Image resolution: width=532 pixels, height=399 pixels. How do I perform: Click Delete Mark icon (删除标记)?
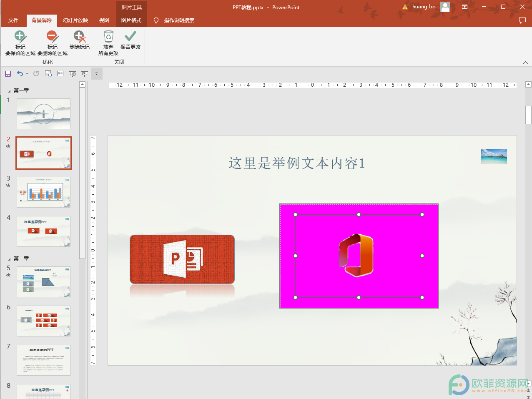(x=79, y=37)
